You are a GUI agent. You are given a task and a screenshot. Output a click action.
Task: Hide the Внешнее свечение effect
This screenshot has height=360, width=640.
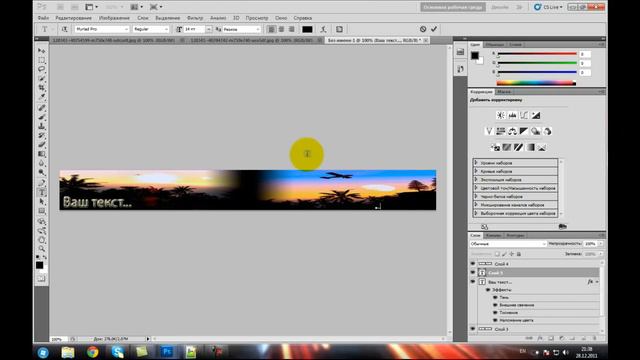point(495,305)
